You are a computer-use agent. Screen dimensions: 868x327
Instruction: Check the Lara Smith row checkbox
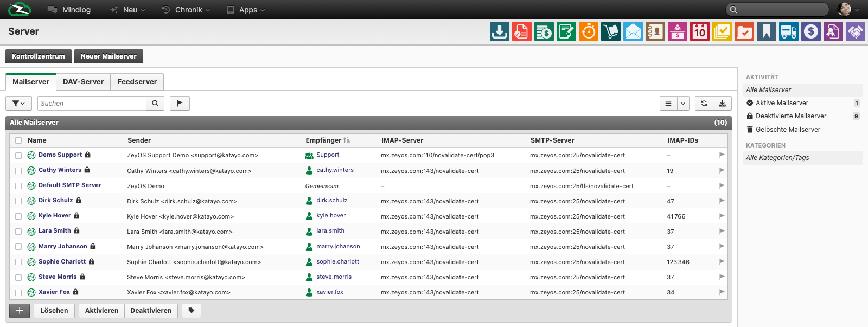[x=18, y=232]
